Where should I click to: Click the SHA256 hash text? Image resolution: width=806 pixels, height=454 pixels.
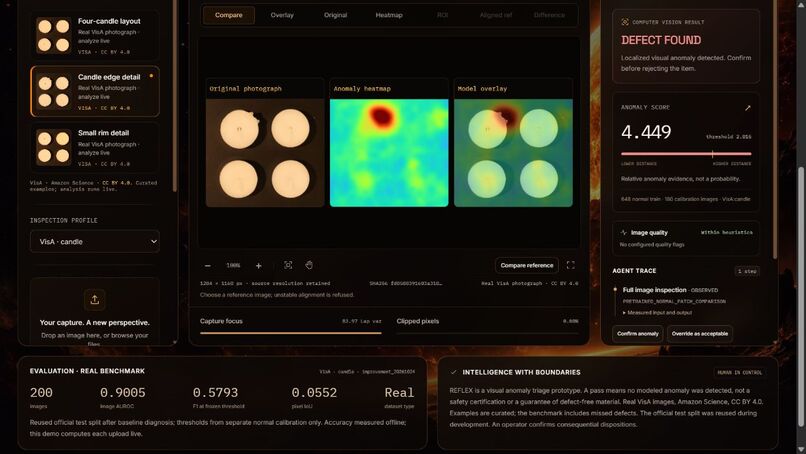pos(406,283)
